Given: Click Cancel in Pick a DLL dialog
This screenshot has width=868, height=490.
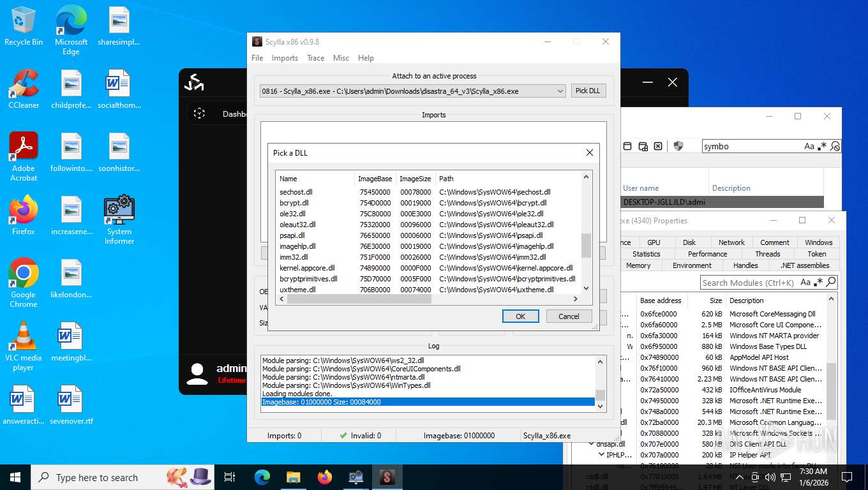Looking at the screenshot, I should [x=569, y=316].
